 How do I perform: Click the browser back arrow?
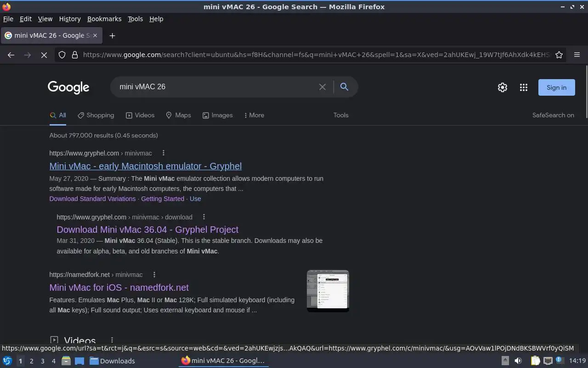click(x=11, y=55)
